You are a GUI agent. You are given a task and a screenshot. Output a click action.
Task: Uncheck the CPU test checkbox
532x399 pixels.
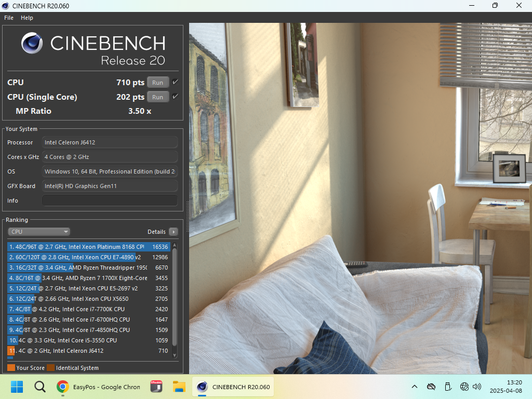coord(175,82)
